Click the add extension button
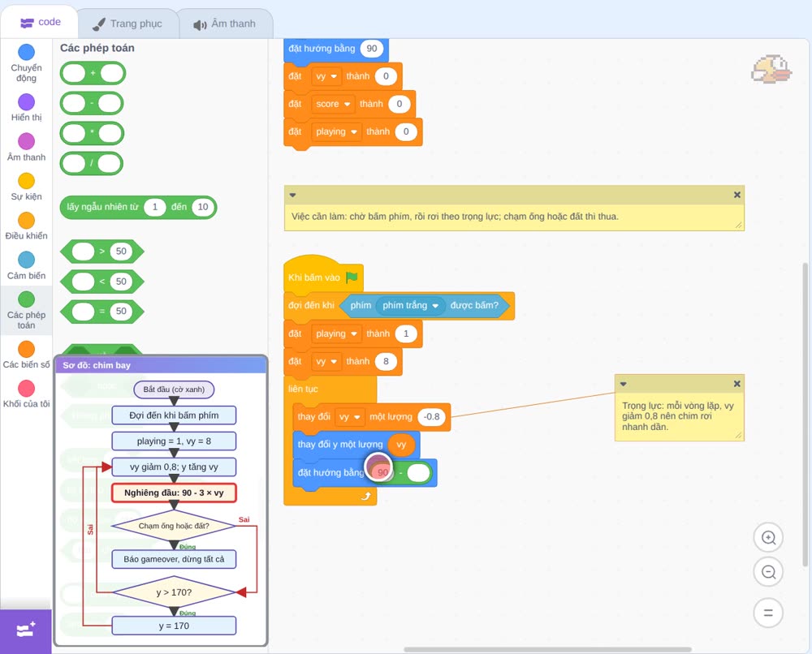The width and height of the screenshot is (812, 654). [x=26, y=630]
